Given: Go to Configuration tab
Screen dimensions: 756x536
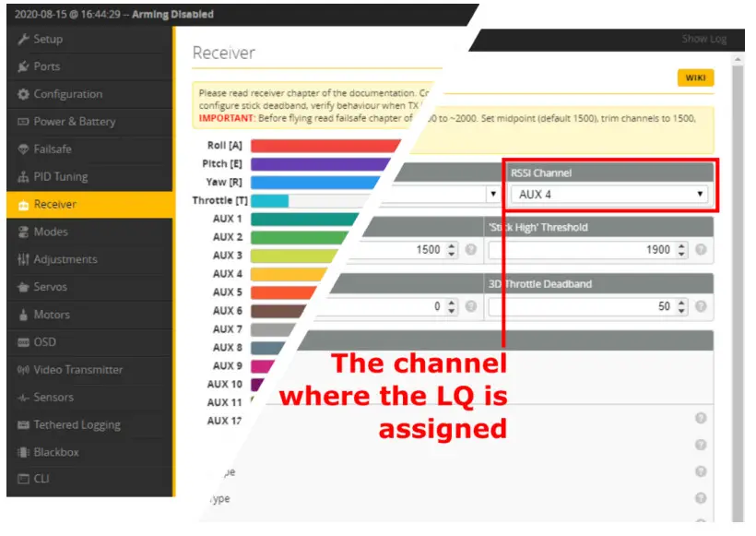Looking at the screenshot, I should click(89, 94).
